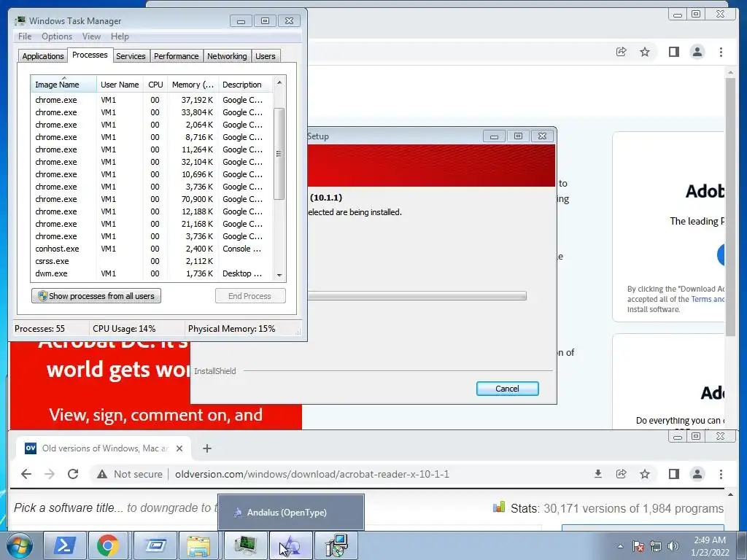
Task: Sort processes by Memory column
Action: (x=193, y=85)
